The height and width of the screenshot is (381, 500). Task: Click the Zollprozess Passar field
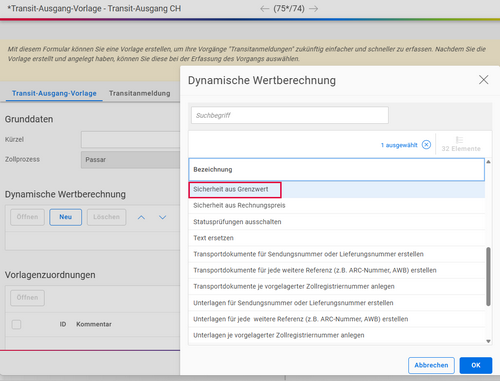click(131, 160)
